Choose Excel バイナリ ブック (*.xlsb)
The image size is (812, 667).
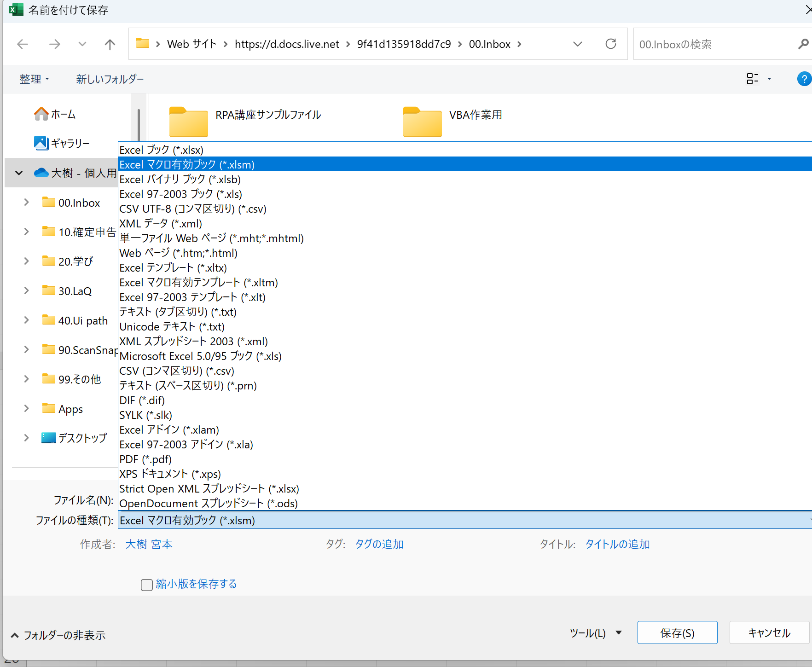tap(465, 179)
